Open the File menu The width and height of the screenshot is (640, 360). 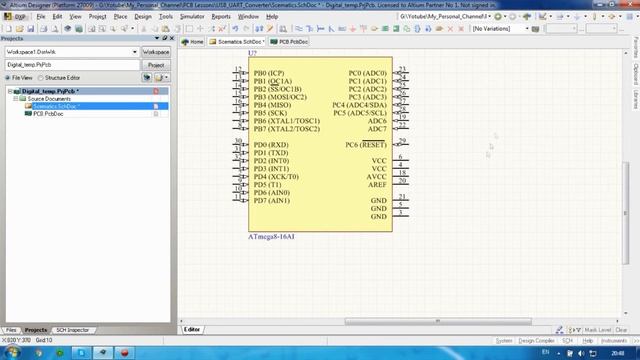[x=41, y=17]
